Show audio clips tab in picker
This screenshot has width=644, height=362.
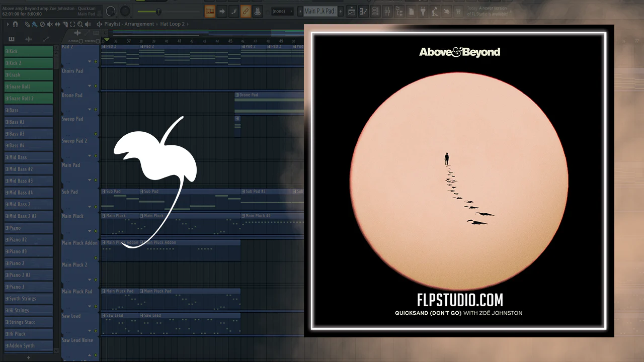[x=29, y=39]
